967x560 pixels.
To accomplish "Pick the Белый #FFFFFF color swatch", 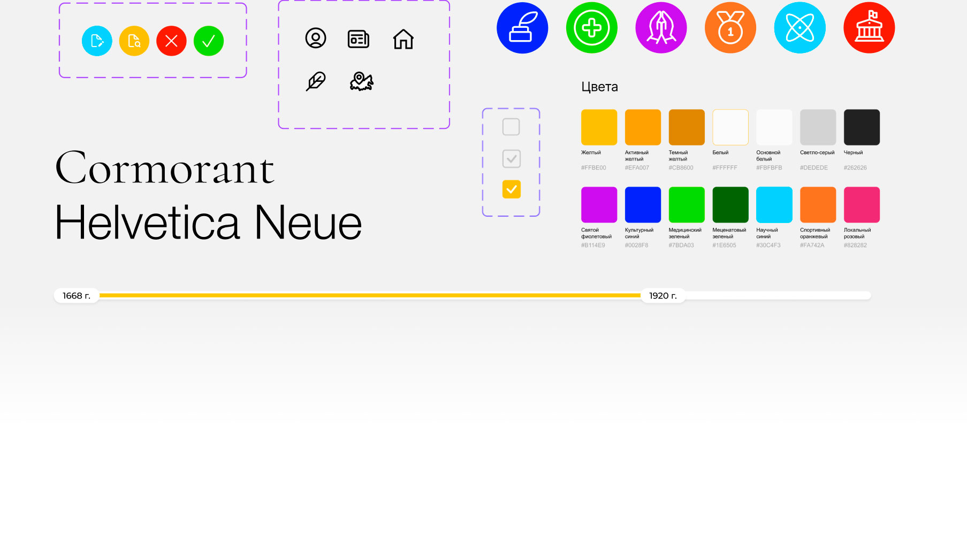I will pos(730,127).
